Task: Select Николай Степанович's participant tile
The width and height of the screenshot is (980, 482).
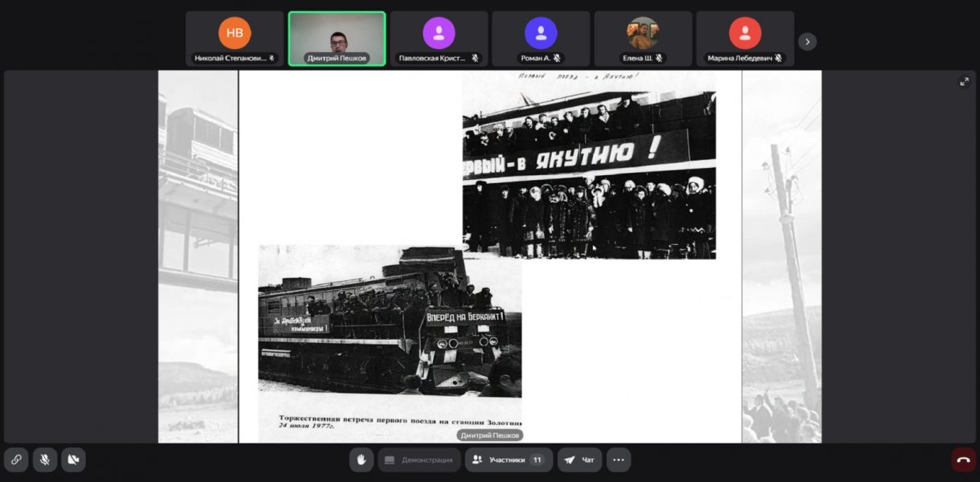Action: (235, 39)
